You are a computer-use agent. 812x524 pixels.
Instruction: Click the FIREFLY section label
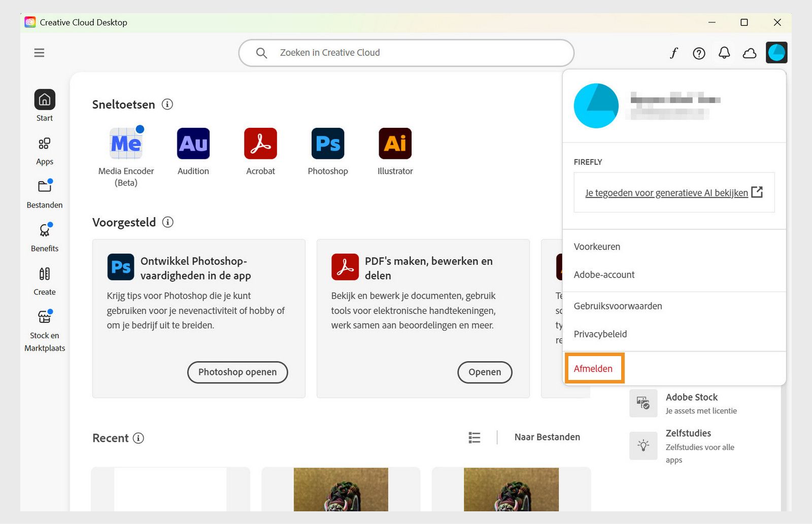point(588,162)
